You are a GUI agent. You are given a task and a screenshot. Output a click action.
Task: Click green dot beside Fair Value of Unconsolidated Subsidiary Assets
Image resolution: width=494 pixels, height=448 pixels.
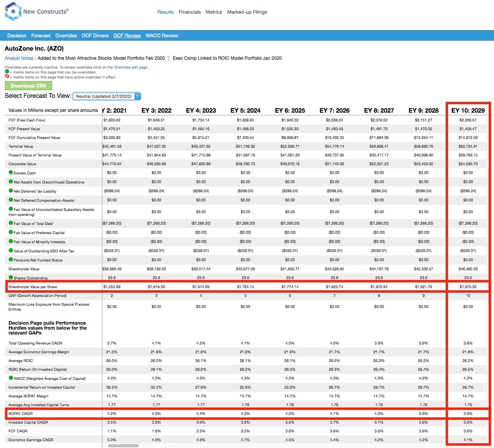[11, 209]
